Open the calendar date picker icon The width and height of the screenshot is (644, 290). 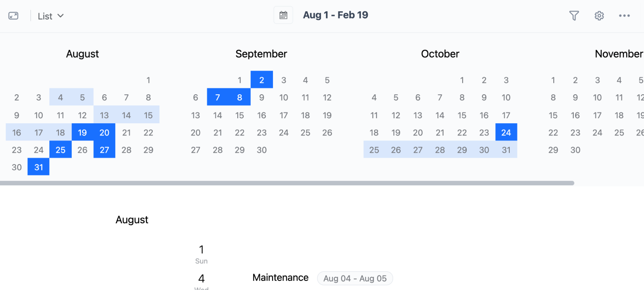point(283,15)
